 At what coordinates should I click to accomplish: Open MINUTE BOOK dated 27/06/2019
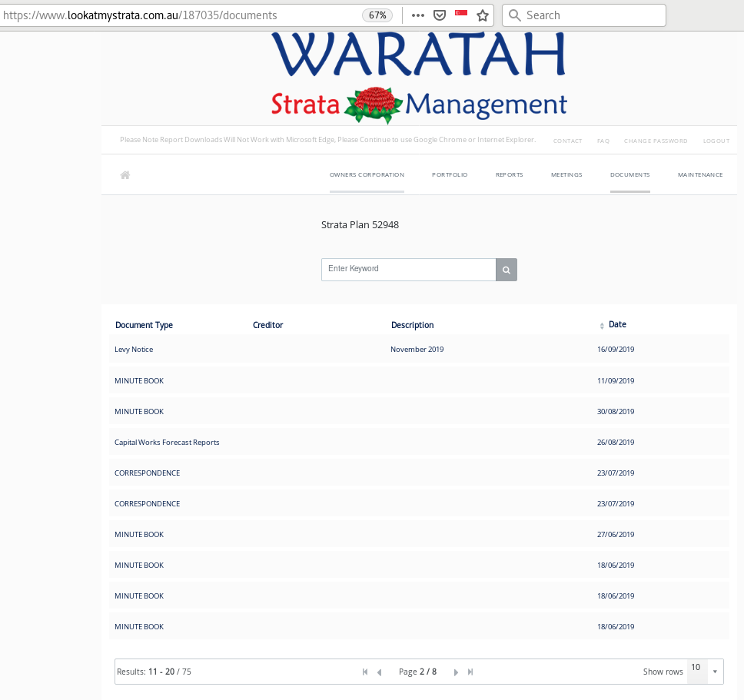(419, 534)
